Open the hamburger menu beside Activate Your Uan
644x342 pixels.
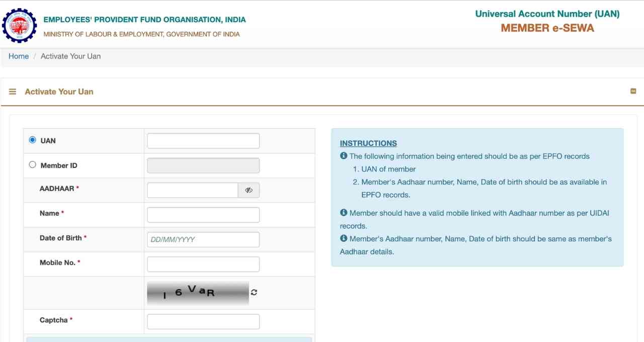pyautogui.click(x=13, y=92)
